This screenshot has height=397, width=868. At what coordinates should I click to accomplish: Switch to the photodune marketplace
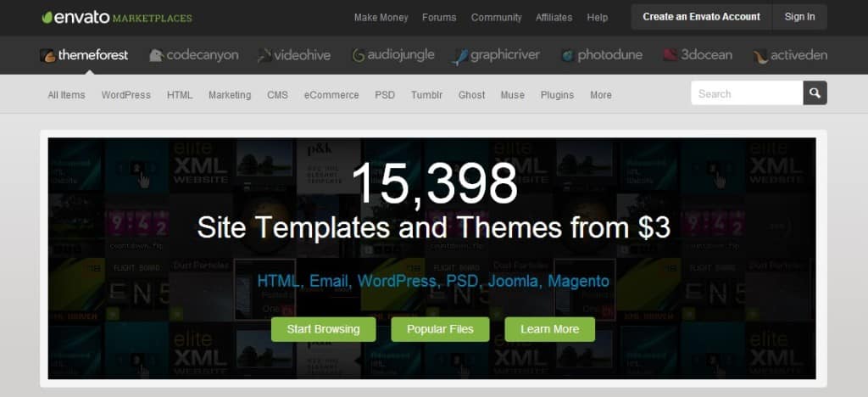click(x=602, y=55)
